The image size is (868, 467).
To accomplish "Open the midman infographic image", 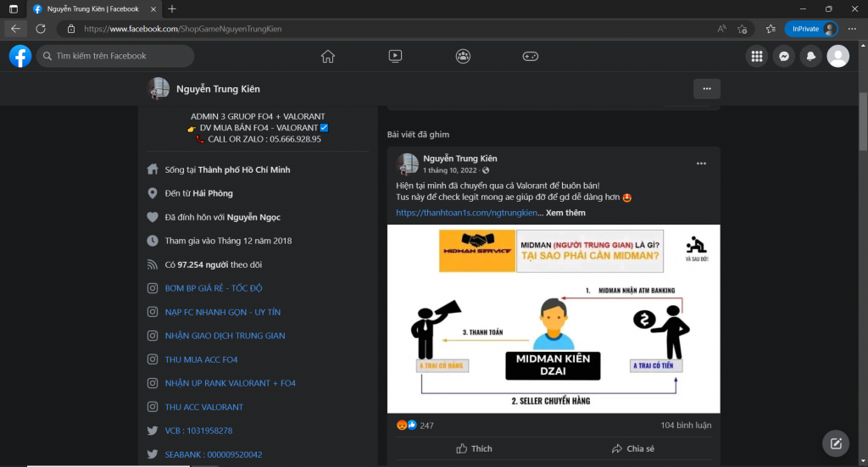I will (x=554, y=318).
